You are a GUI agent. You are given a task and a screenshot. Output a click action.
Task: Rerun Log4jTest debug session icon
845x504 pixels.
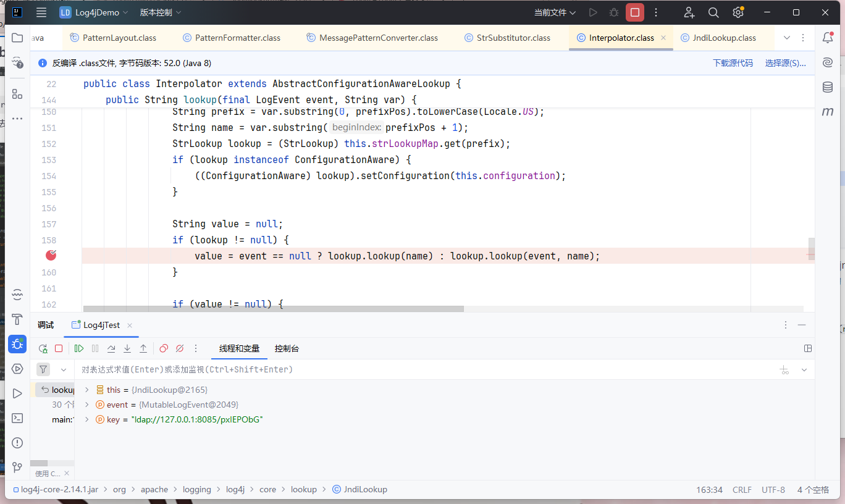coord(43,348)
